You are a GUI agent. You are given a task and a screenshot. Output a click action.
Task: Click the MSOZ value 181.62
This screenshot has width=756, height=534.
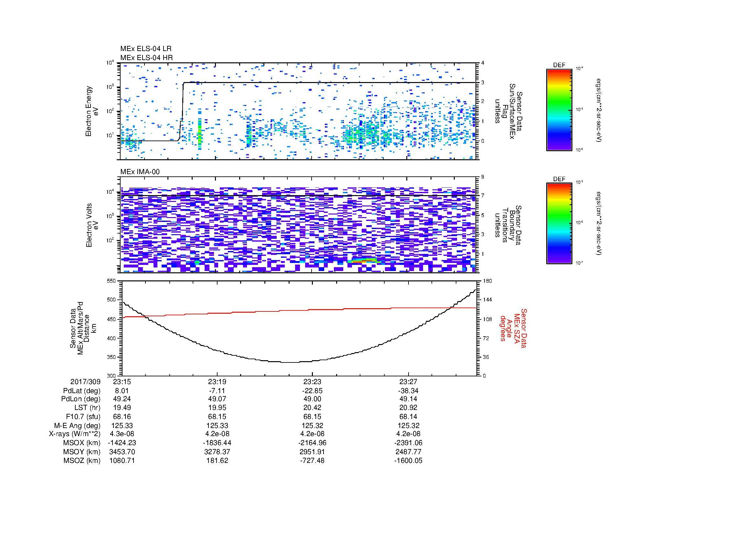point(217,461)
